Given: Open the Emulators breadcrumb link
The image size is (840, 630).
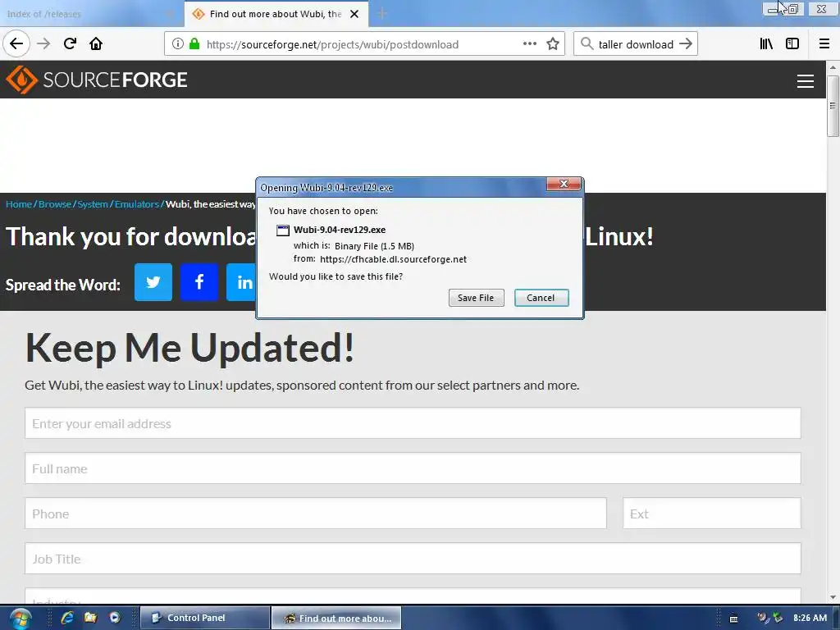Looking at the screenshot, I should tap(137, 204).
